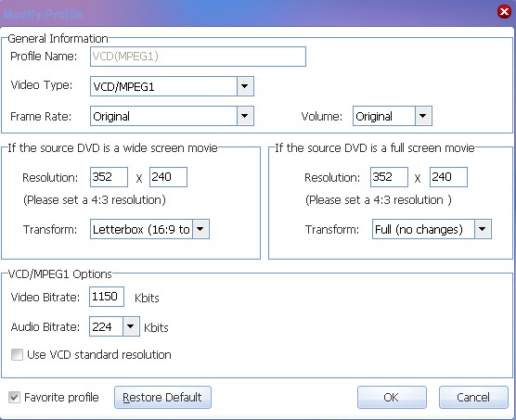The height and width of the screenshot is (420, 516).
Task: Click the Profile Name label
Action: [x=44, y=57]
